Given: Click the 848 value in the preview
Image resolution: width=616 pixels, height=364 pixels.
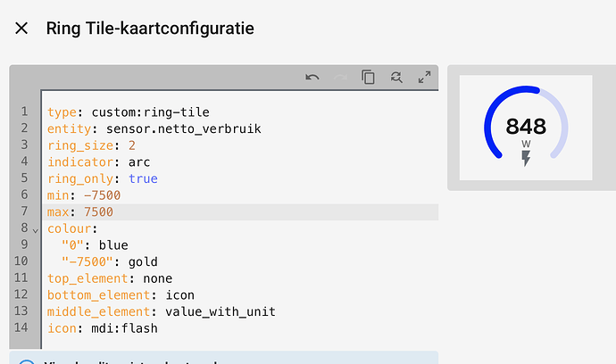Looking at the screenshot, I should click(526, 127).
